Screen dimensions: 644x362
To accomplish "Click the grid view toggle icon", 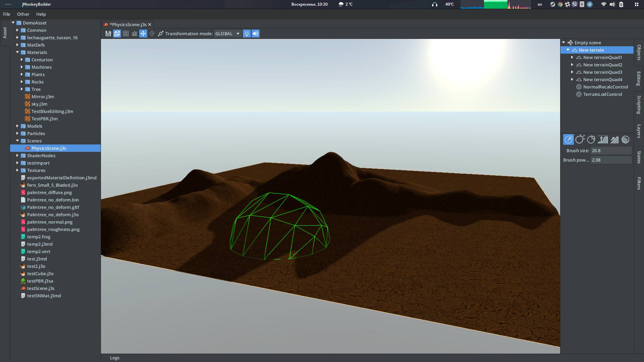I will click(x=126, y=34).
